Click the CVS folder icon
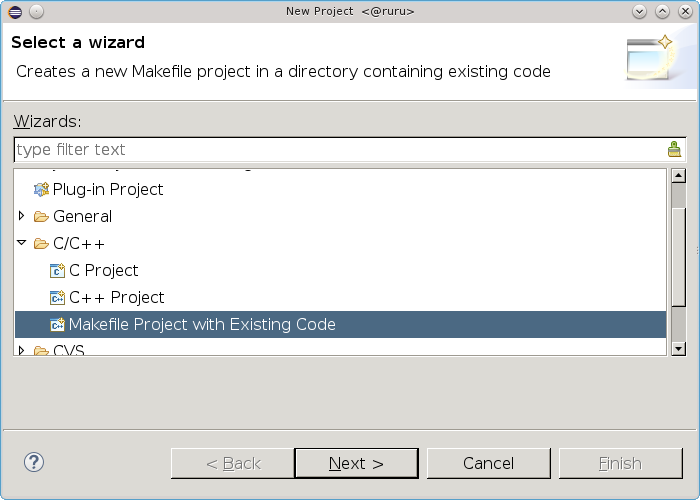 coord(41,351)
